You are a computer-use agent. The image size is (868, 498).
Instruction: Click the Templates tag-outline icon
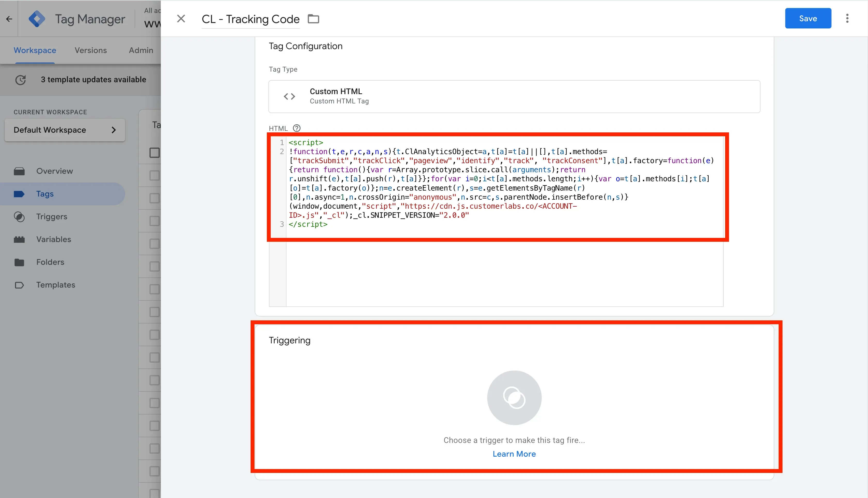[x=19, y=285]
